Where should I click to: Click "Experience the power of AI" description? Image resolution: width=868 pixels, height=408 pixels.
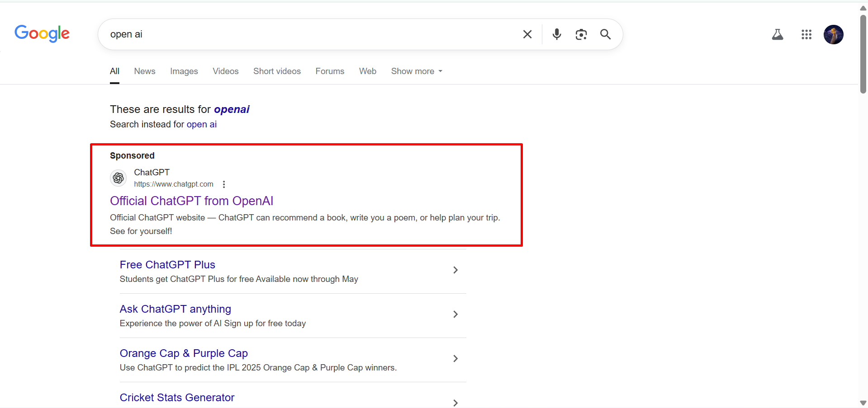click(x=213, y=324)
